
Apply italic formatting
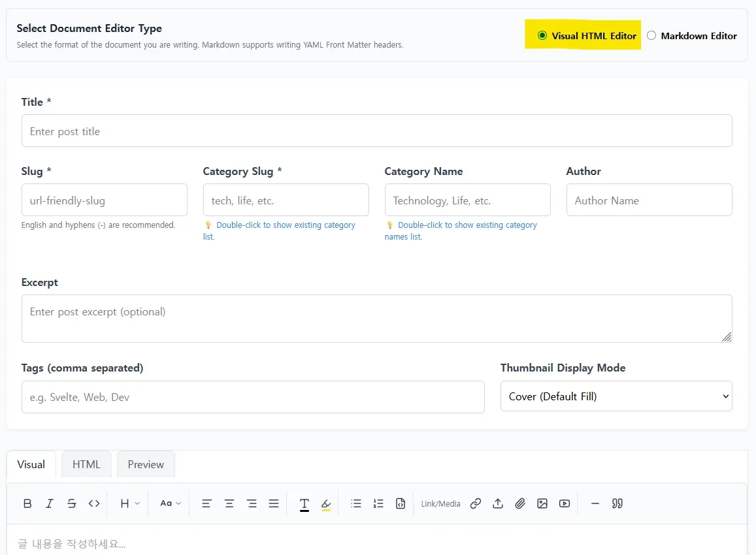(x=50, y=503)
